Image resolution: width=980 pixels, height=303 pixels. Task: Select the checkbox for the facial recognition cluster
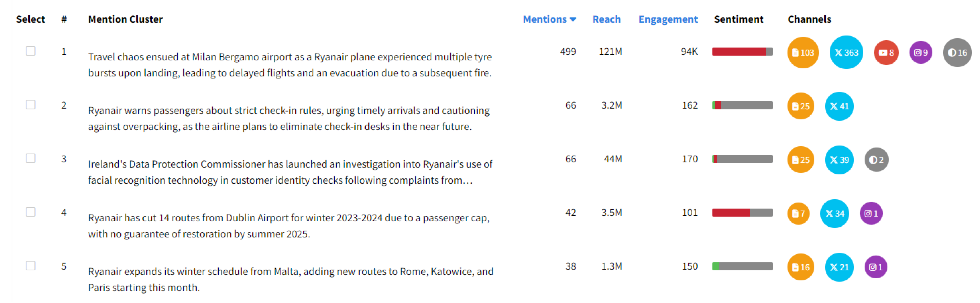click(x=31, y=158)
